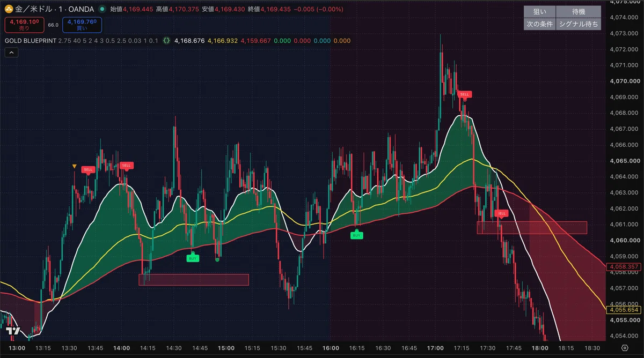This screenshot has width=644, height=358.
Task: Collapse the indicator legend with chevron button
Action: tap(12, 52)
